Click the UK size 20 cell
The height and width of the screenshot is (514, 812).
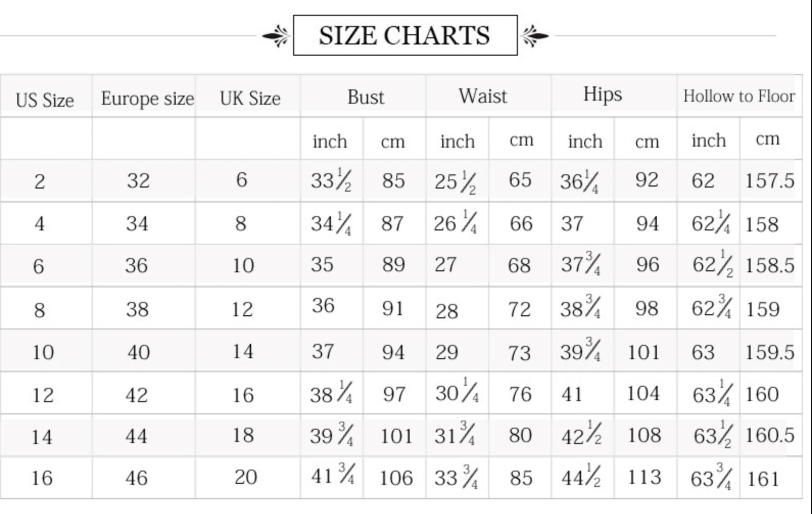pyautogui.click(x=245, y=477)
